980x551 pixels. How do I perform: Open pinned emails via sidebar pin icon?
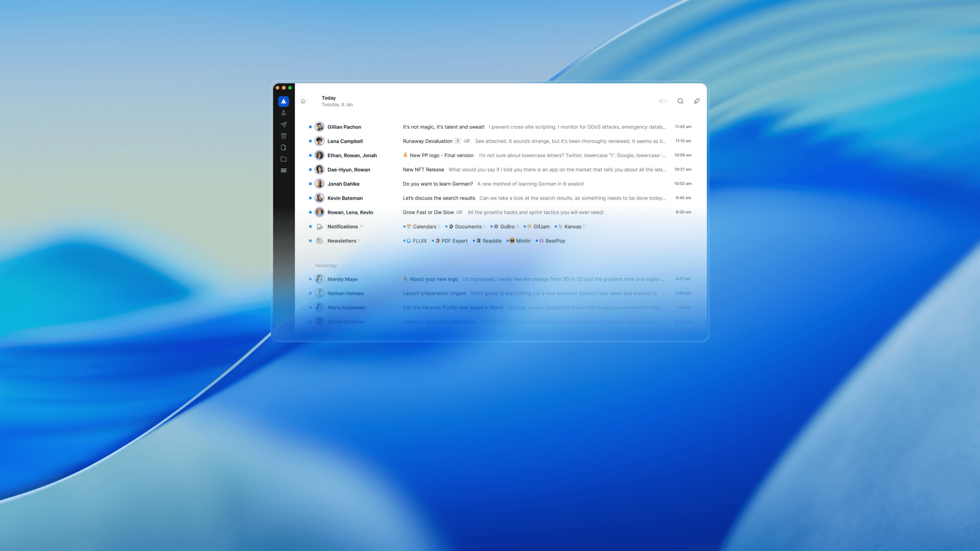(x=284, y=113)
